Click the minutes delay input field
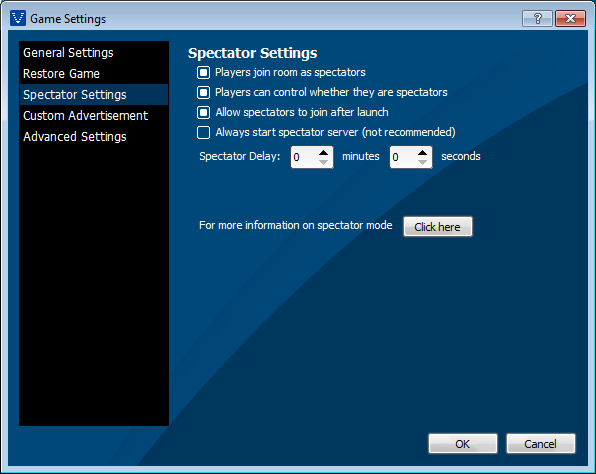The image size is (596, 474). [304, 157]
